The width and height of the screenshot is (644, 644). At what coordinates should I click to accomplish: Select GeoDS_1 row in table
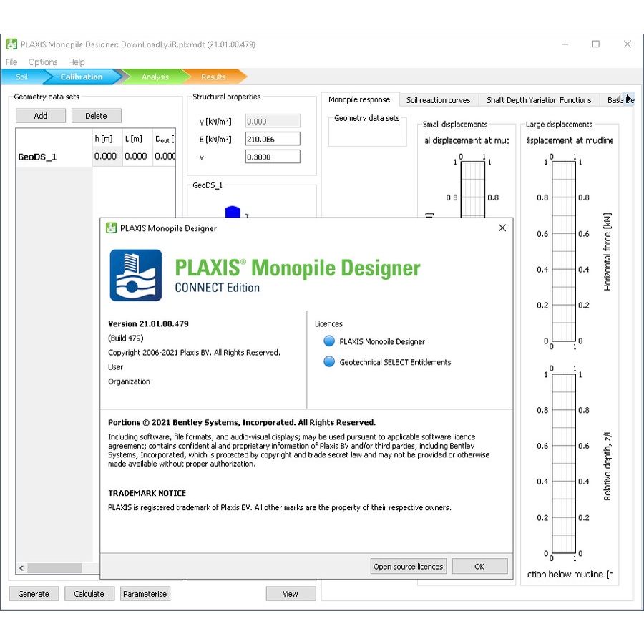(37, 157)
